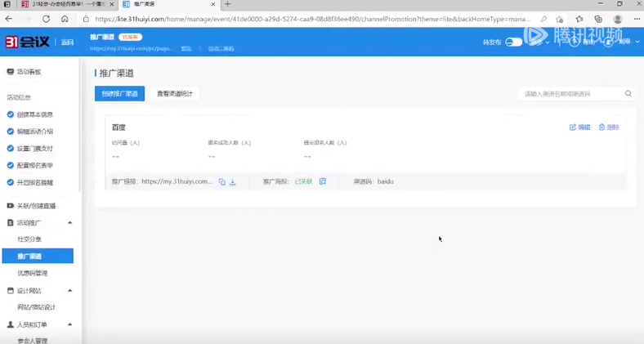Click 返回 next to the logo
The height and width of the screenshot is (344, 644).
coord(67,42)
